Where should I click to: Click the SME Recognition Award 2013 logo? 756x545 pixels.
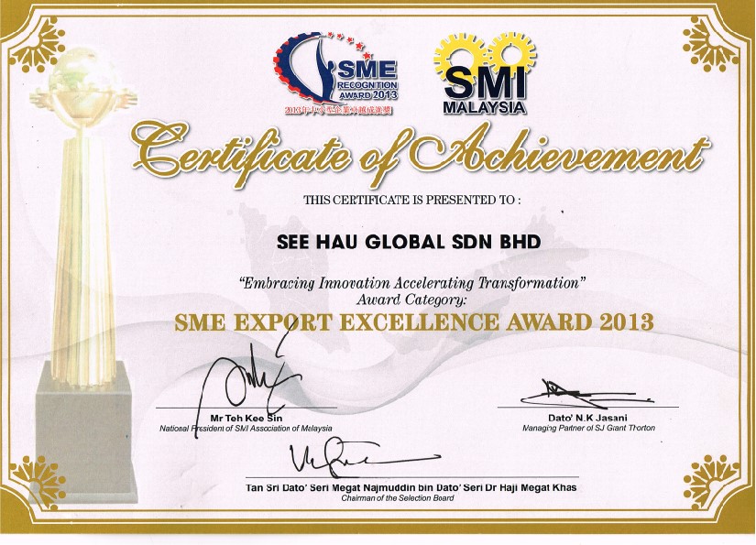pyautogui.click(x=336, y=72)
